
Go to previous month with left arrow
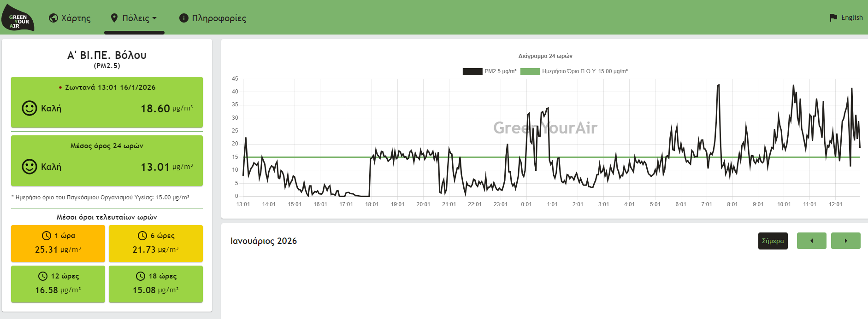811,241
